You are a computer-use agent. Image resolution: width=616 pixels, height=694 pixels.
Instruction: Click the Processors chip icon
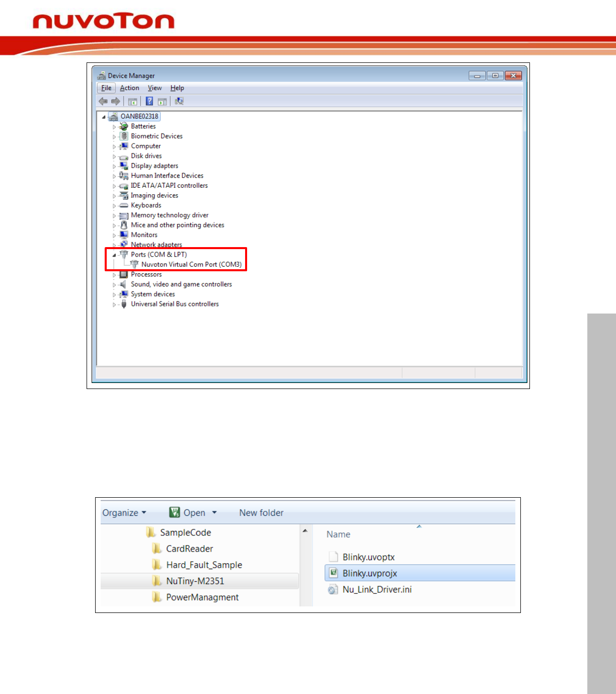[x=124, y=274]
